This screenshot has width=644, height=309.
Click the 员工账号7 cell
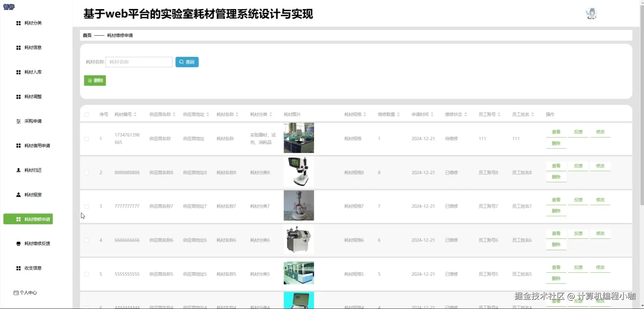(x=488, y=206)
